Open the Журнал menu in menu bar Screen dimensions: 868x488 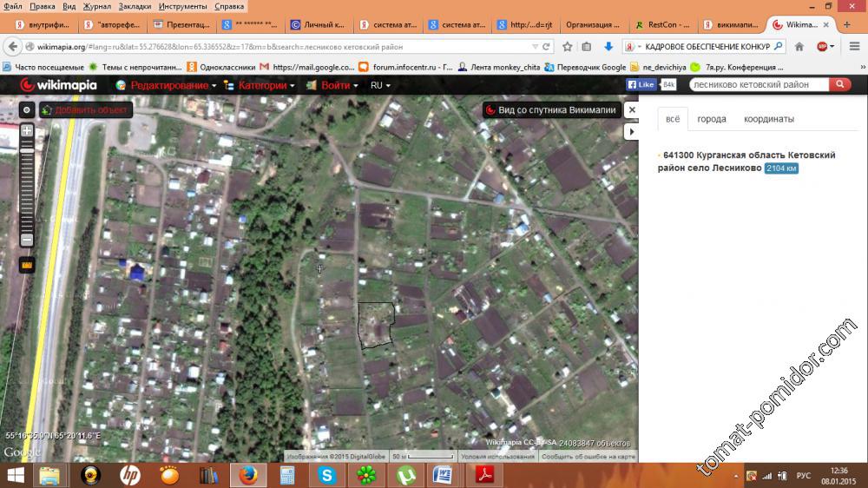pyautogui.click(x=96, y=6)
